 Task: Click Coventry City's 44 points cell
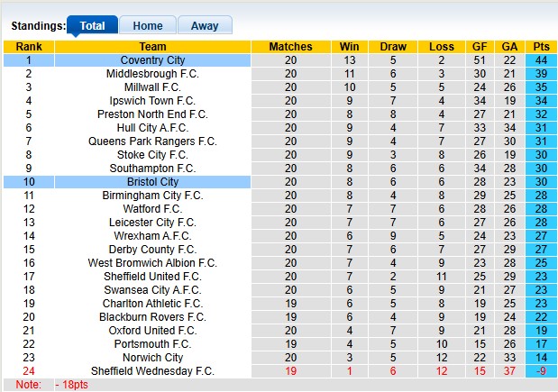pyautogui.click(x=541, y=60)
